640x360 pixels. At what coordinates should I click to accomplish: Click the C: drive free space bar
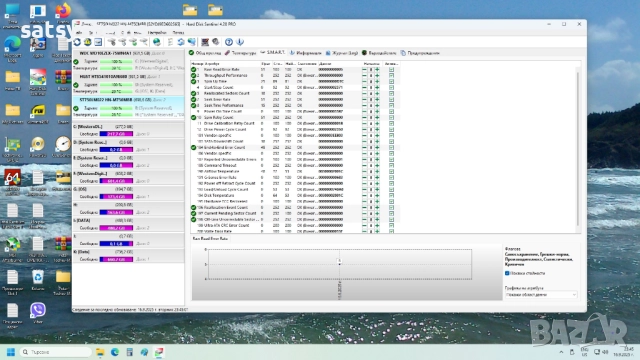tap(116, 134)
